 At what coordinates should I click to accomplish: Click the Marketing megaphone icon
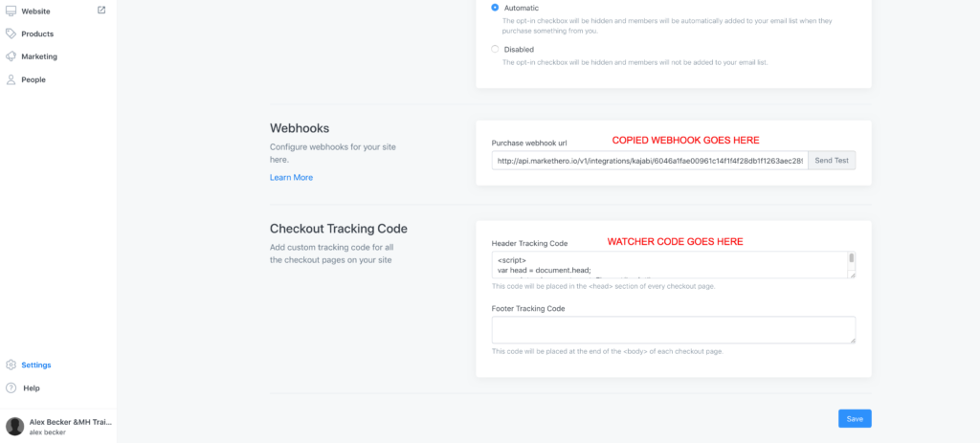click(x=11, y=56)
